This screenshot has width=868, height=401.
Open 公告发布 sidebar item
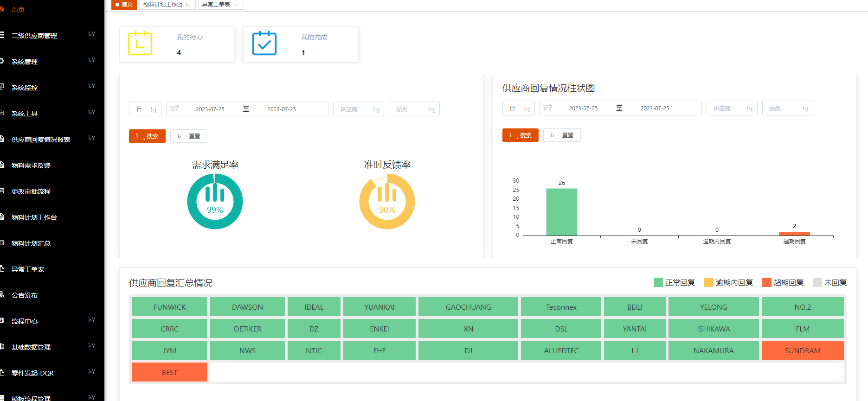(25, 295)
